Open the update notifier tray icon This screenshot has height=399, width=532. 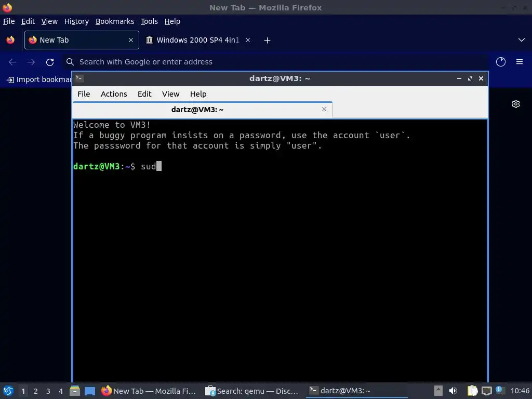tap(500, 390)
